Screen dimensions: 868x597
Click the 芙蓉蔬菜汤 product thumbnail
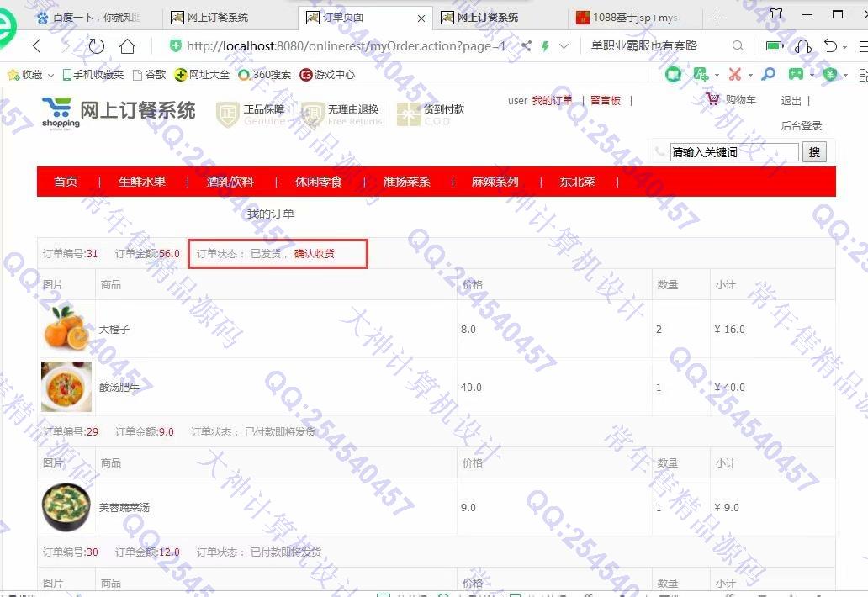click(x=66, y=507)
